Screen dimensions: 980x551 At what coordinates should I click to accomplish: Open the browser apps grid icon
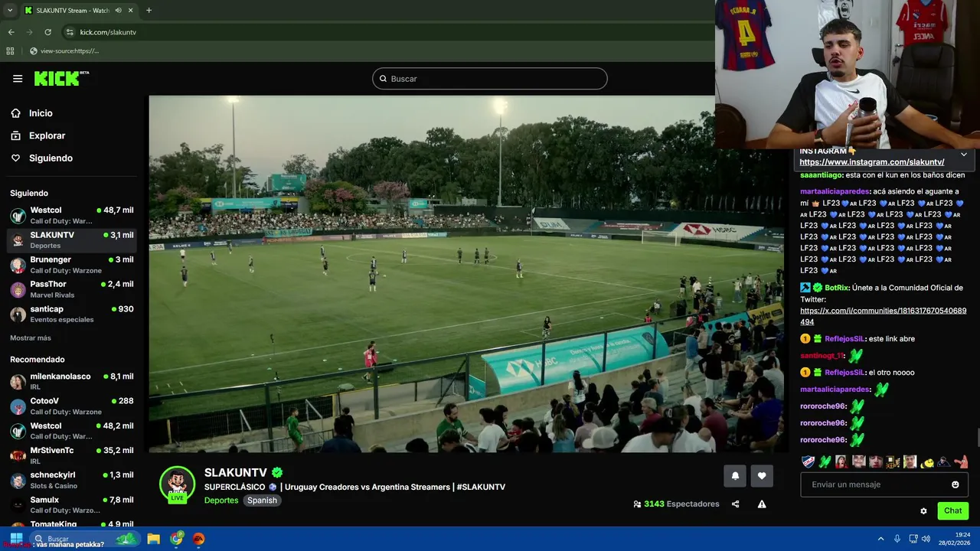(10, 51)
